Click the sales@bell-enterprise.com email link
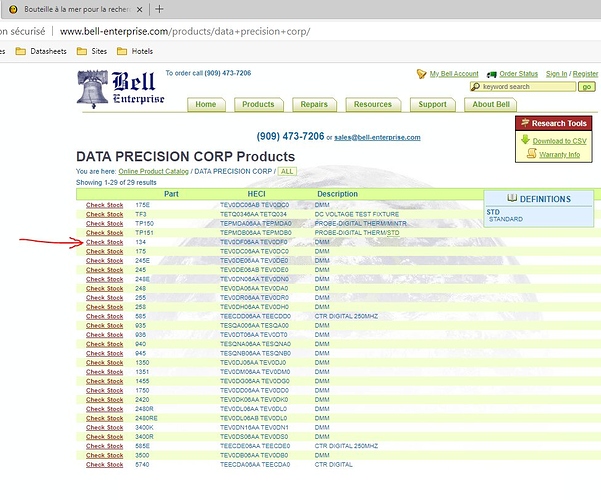 [x=377, y=137]
